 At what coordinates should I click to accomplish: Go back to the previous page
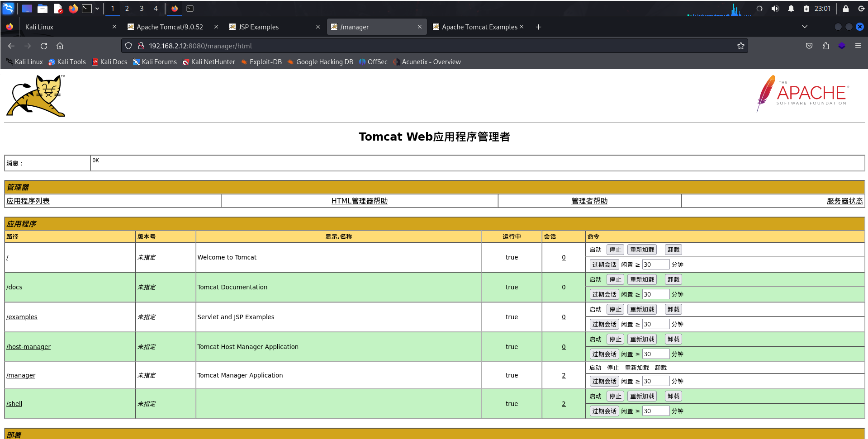(x=11, y=46)
